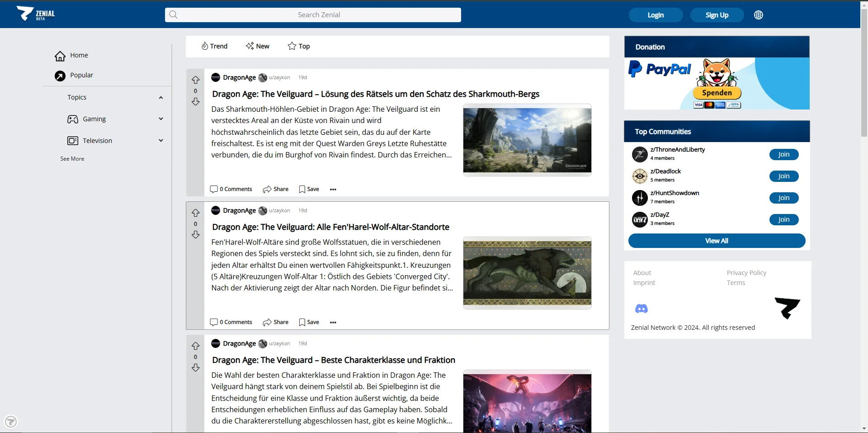Switch to the New feed tab
The height and width of the screenshot is (433, 868).
tap(257, 46)
